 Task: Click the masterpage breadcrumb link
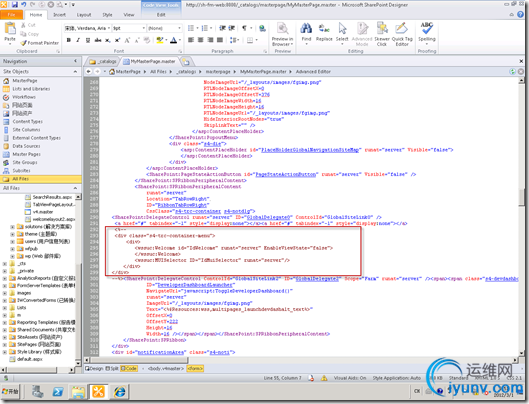coord(218,72)
